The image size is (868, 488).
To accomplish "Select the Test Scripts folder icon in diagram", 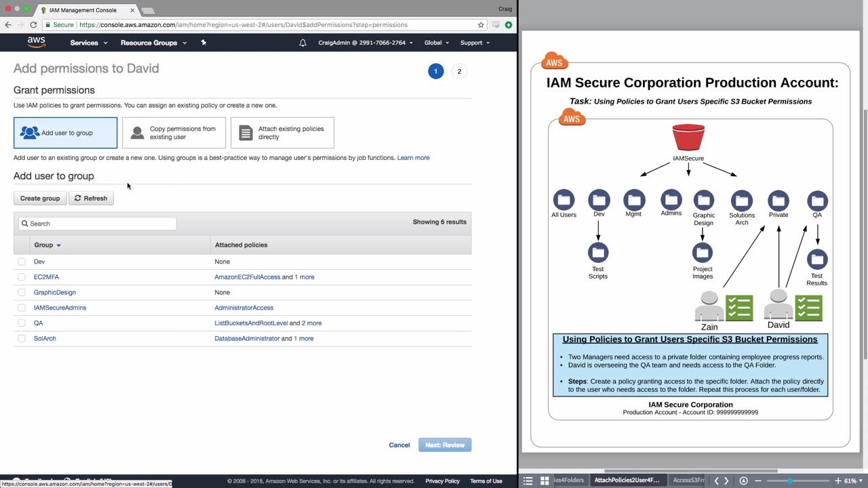I will (598, 253).
